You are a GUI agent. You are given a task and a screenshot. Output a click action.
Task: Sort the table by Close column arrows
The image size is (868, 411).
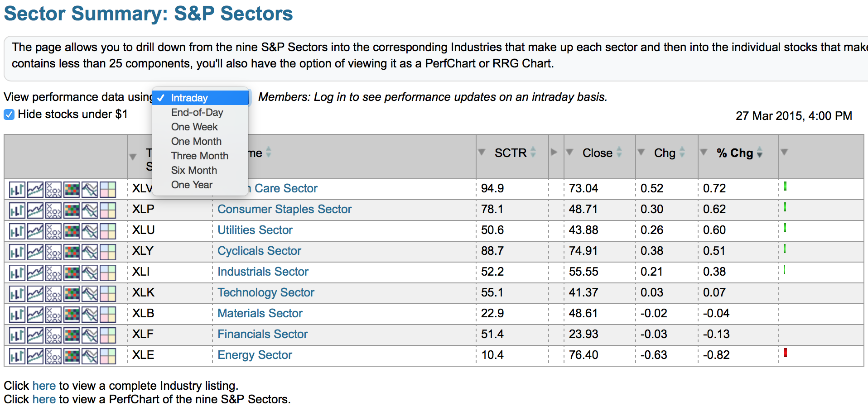click(x=619, y=153)
